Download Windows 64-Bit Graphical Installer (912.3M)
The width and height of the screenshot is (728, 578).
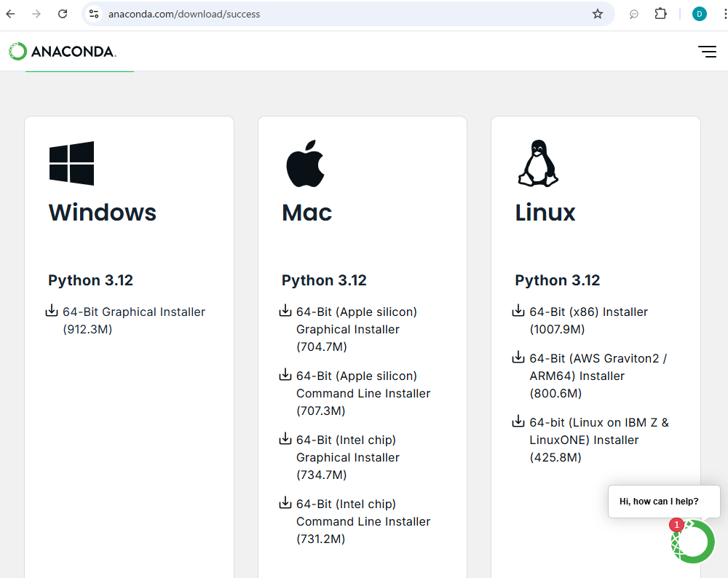point(134,320)
